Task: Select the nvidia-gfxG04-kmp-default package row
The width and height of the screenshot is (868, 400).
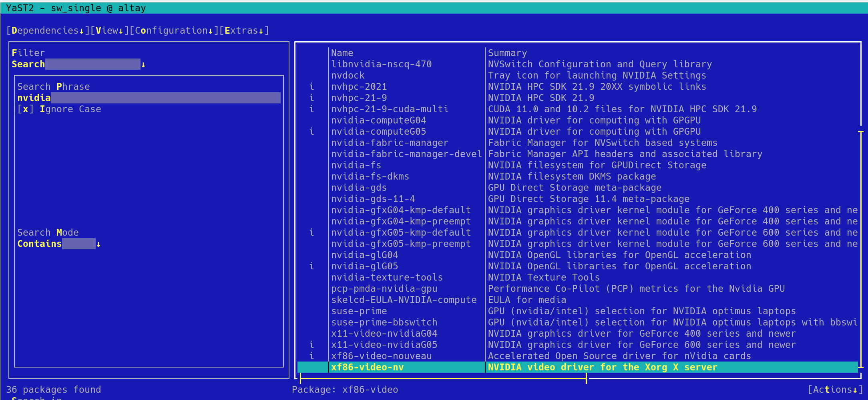Action: pos(577,210)
